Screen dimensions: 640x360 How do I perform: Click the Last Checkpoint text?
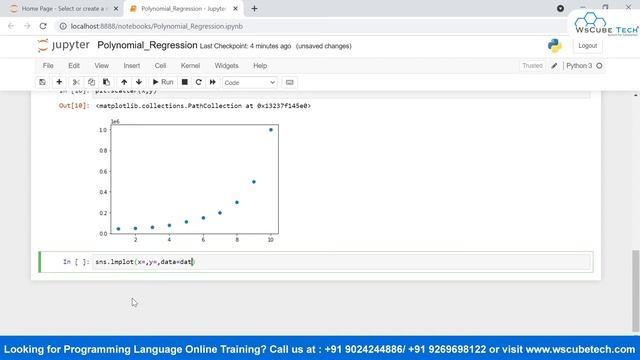[x=245, y=46]
